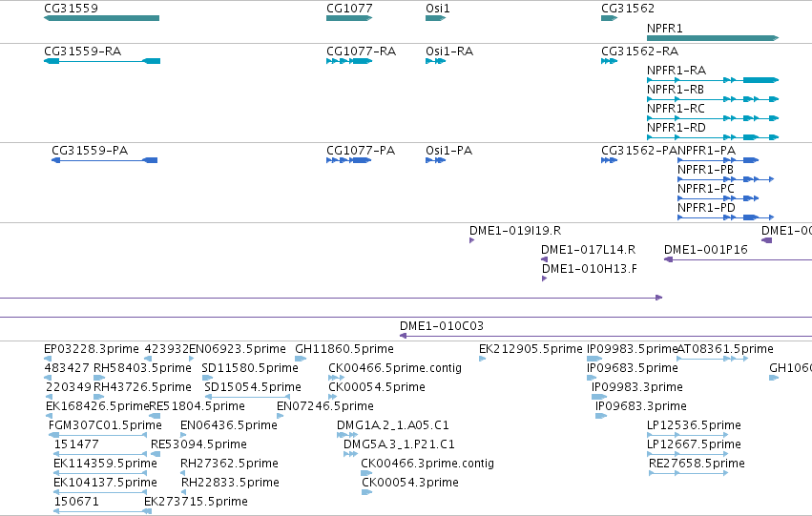This screenshot has height=516, width=812.
Task: Click the 220349 EST label
Action: pyautogui.click(x=69, y=387)
